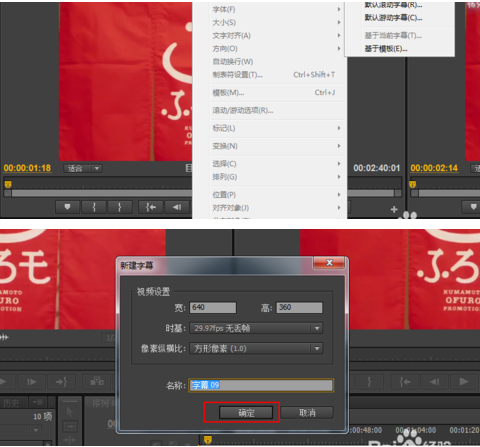Click the 00:00:01:18 timecode
The image size is (480, 447).
click(x=27, y=168)
